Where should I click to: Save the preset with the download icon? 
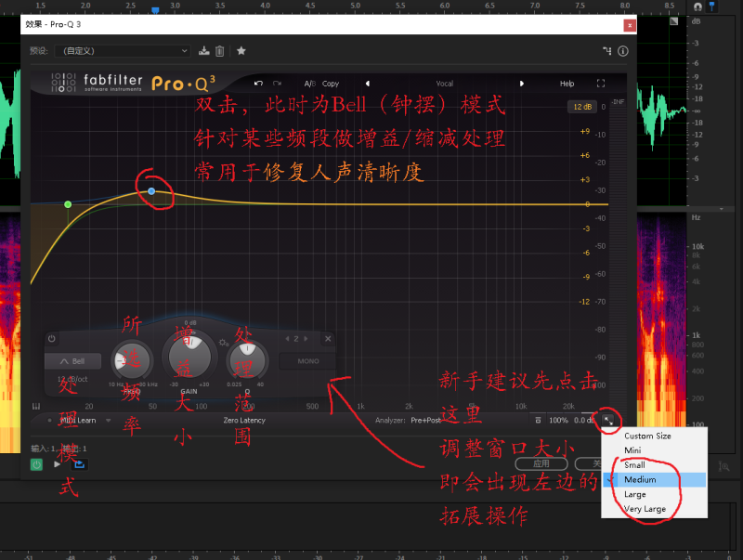click(x=204, y=51)
